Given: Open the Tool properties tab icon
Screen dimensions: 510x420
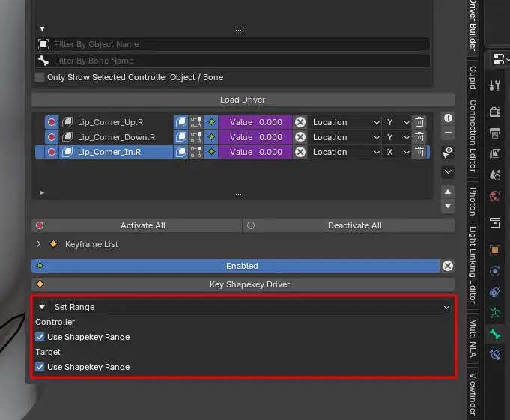Looking at the screenshot, I should pos(494,85).
